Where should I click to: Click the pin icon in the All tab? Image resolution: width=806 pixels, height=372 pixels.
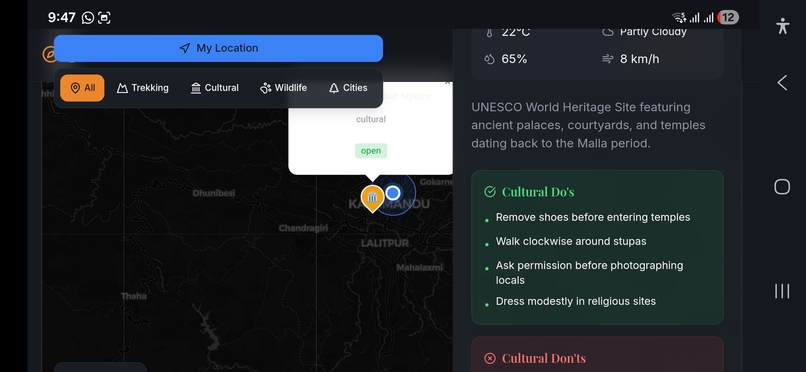click(x=75, y=88)
